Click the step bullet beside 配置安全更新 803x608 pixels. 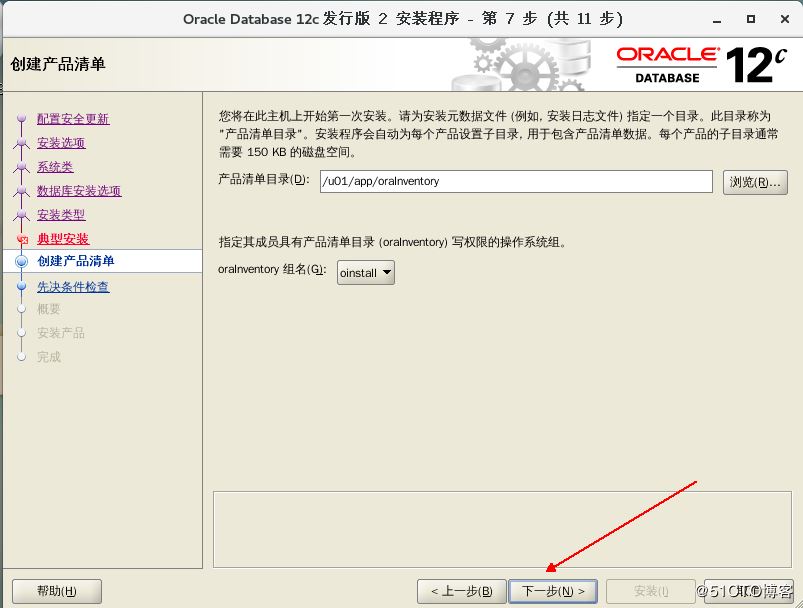[x=22, y=119]
